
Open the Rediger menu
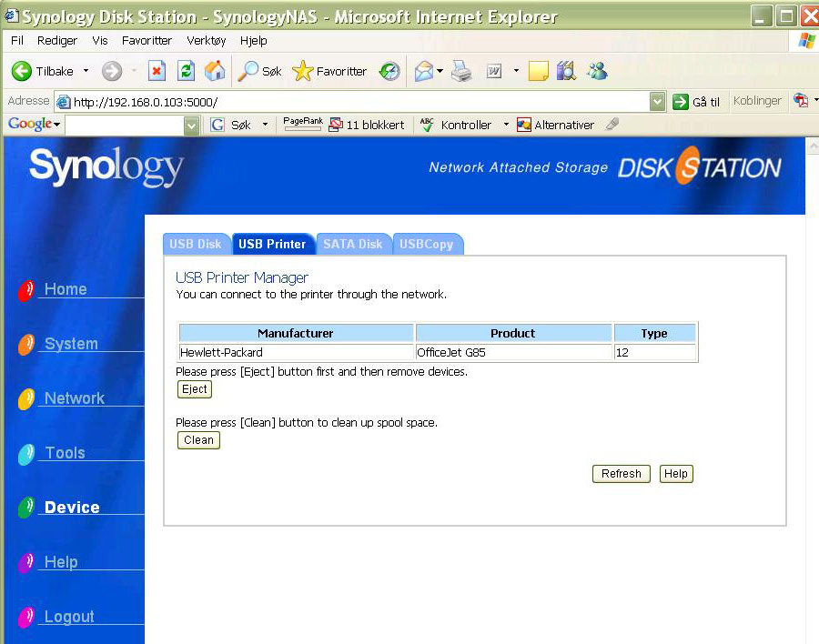click(57, 41)
